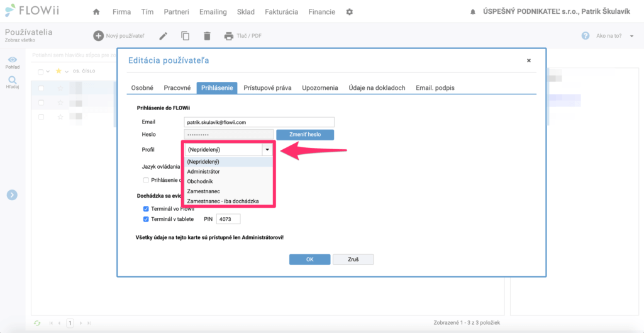Click into the PIN field showing 4073
644x333 pixels.
click(228, 219)
